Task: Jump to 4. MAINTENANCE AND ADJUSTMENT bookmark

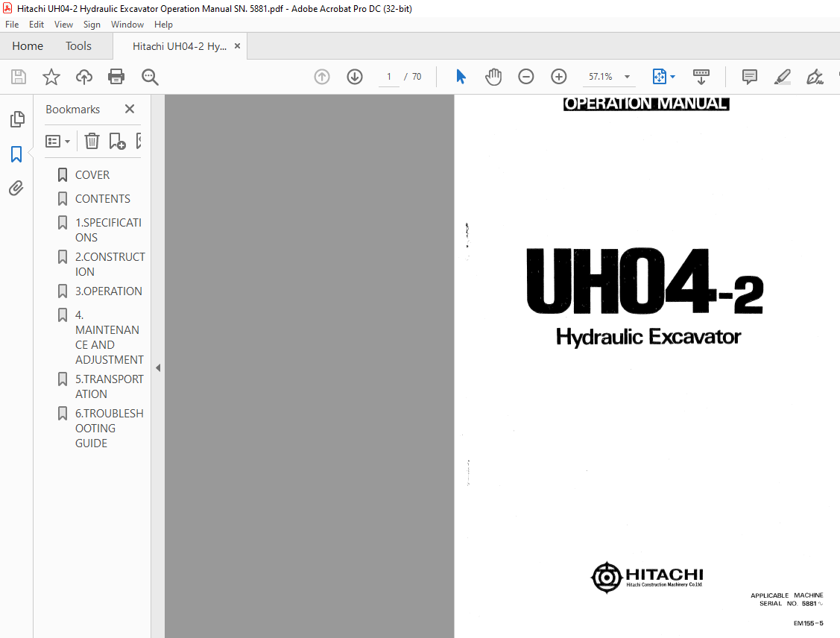Action: 110,338
